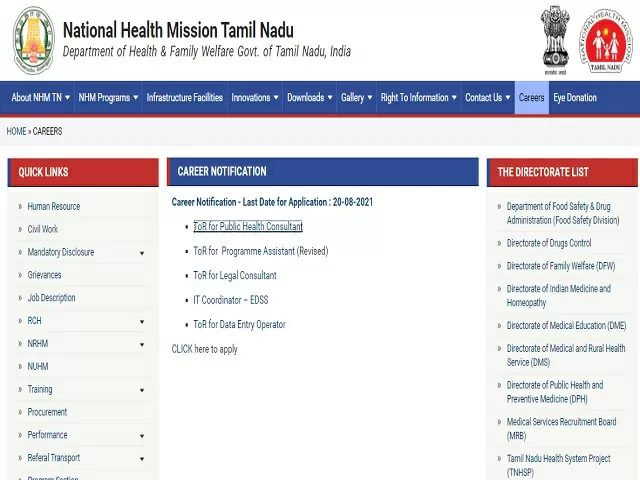Go to HOME in the breadcrumb
The width and height of the screenshot is (640, 480).
tap(16, 131)
